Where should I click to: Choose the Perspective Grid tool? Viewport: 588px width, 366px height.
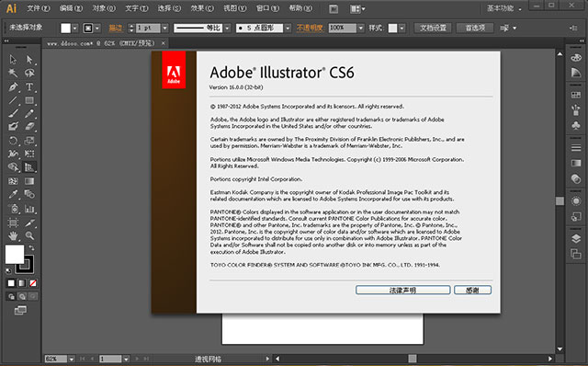click(29, 167)
